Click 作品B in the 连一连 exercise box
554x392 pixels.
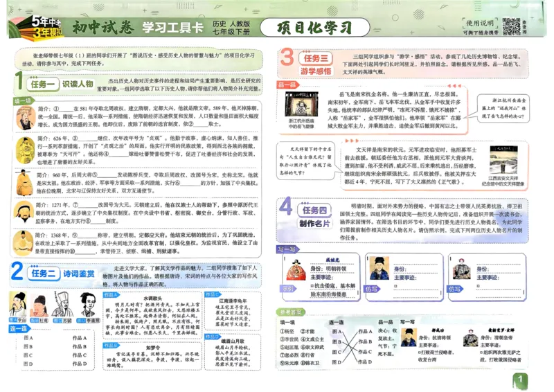80,346
